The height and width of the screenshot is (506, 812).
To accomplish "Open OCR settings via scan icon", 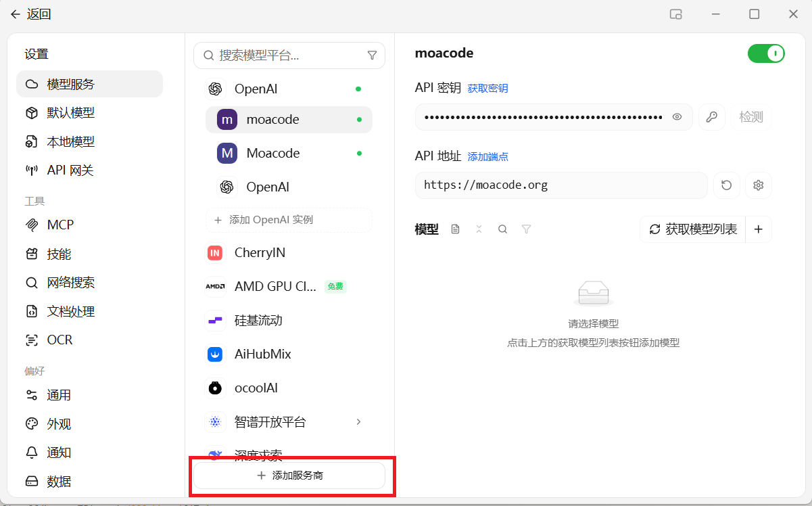I will point(31,340).
